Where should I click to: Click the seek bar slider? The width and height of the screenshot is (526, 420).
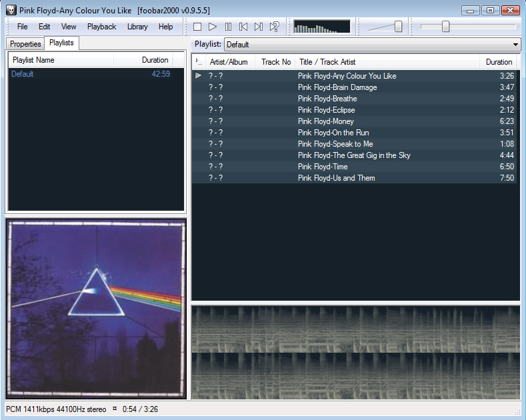445,27
